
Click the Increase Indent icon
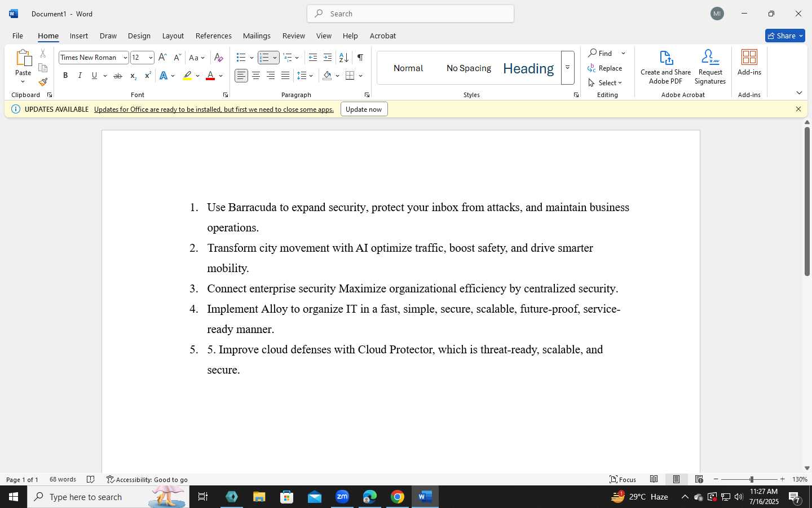(328, 58)
